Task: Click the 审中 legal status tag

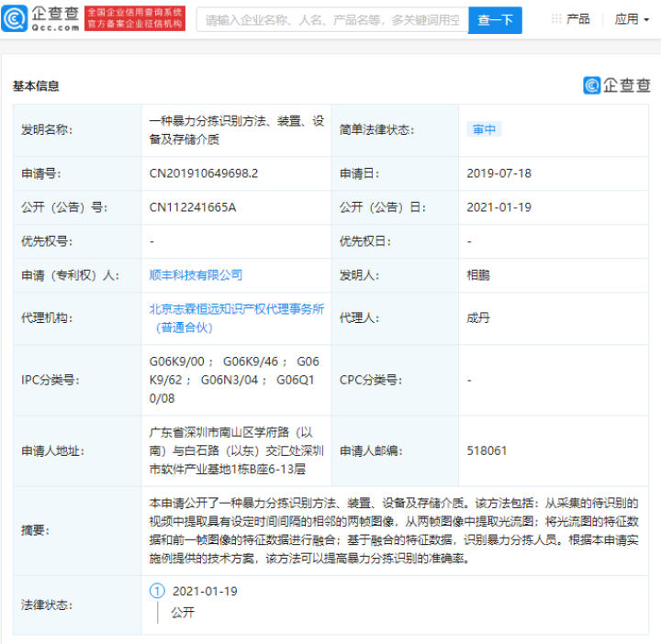Action: tap(484, 129)
